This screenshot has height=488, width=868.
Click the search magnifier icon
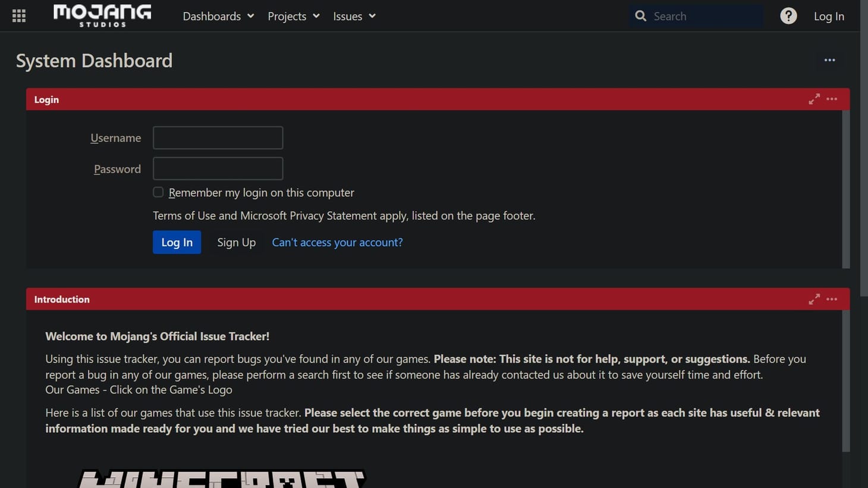(x=640, y=16)
